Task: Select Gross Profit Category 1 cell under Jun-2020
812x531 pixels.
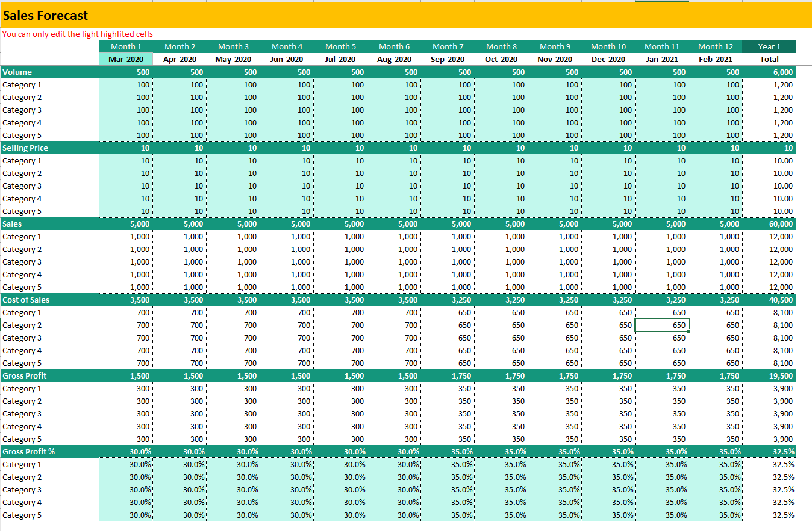Action: [287, 388]
